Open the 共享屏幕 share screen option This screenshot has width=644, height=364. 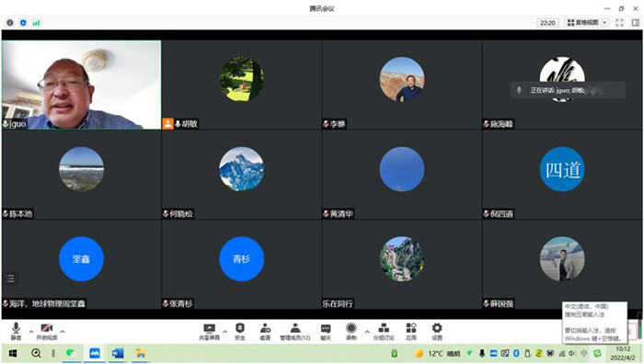point(210,332)
